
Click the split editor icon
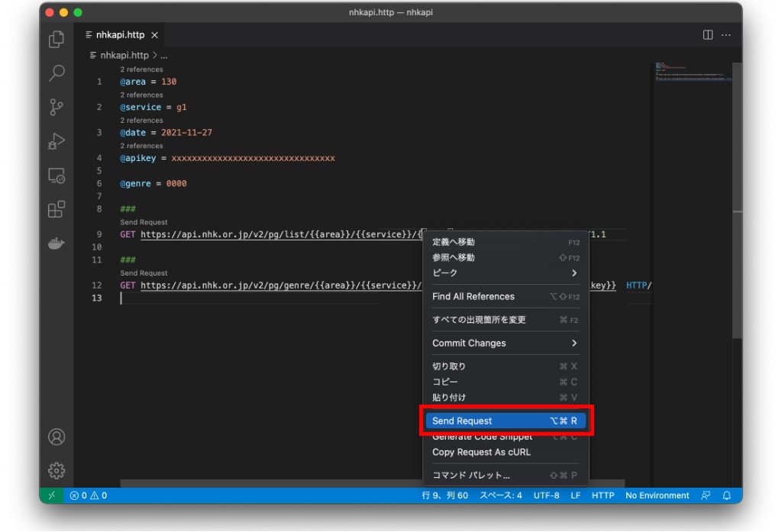[x=708, y=35]
